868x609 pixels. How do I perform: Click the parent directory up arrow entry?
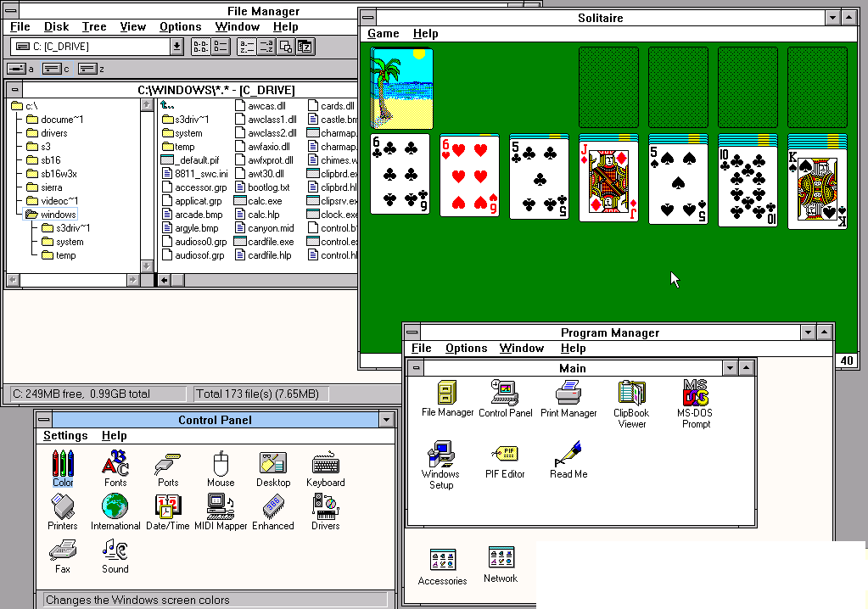[x=167, y=105]
